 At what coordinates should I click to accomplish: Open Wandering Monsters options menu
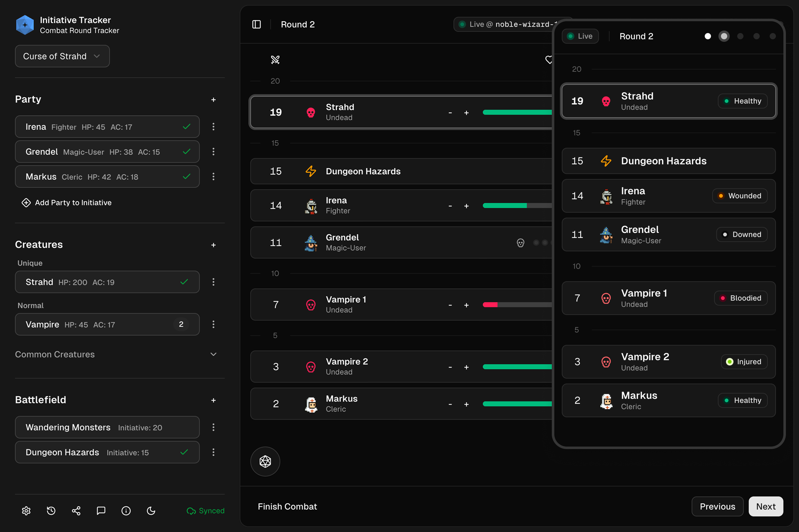click(x=213, y=427)
